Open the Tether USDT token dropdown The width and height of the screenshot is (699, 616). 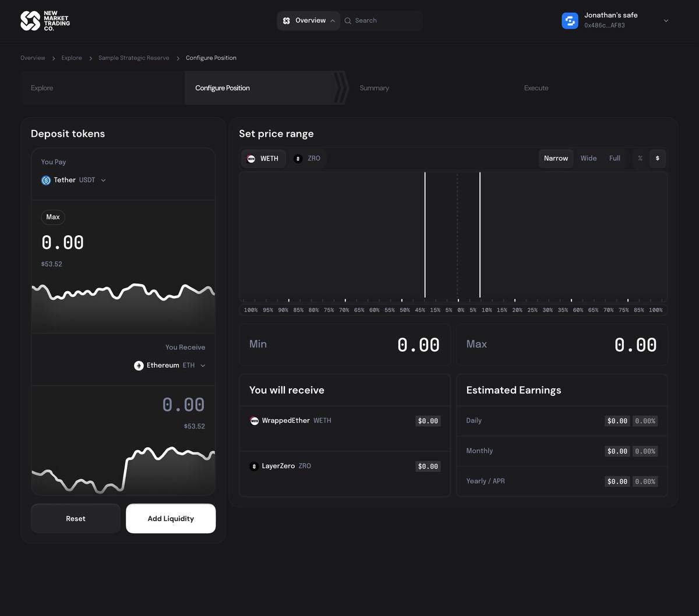tap(103, 180)
